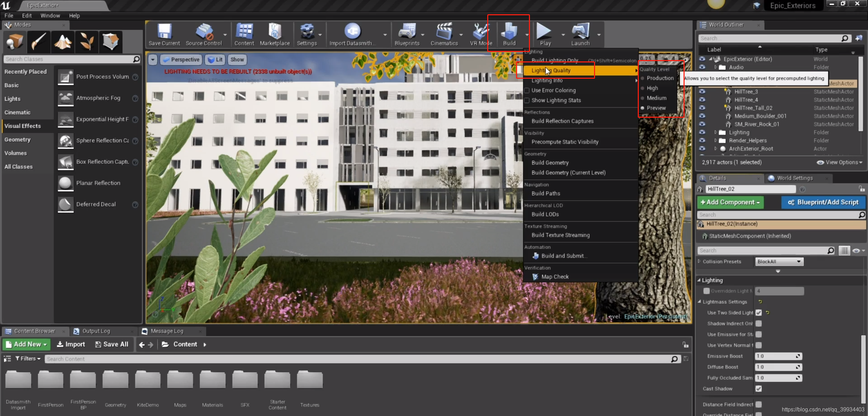Click the Launch toolbar icon
Screen dimensions: 868x416
pyautogui.click(x=580, y=34)
